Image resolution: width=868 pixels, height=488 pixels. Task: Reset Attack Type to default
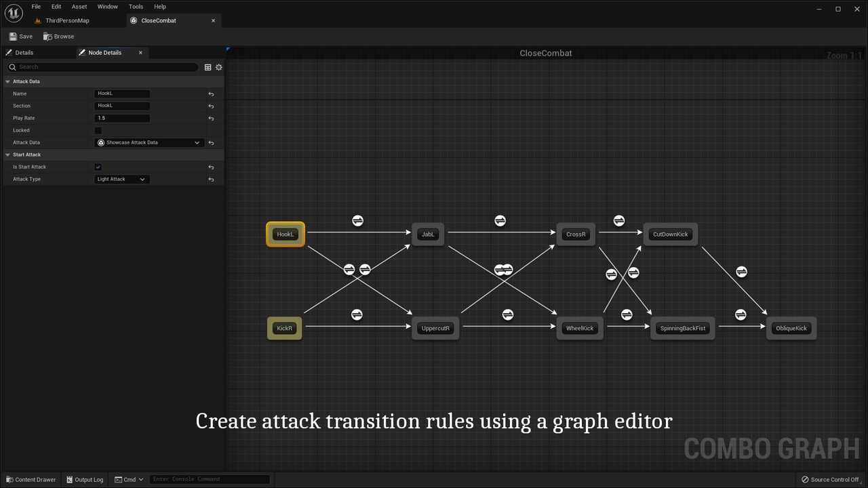coord(211,180)
